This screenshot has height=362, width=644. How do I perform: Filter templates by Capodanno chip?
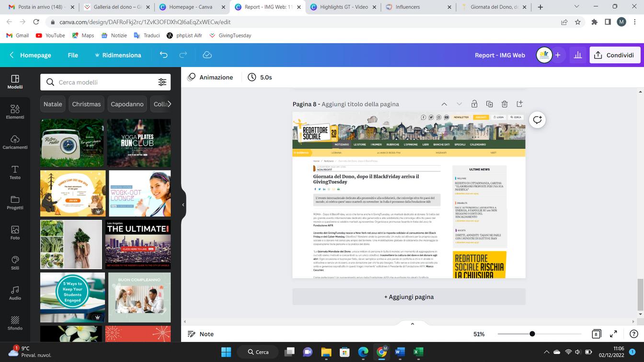tap(127, 104)
